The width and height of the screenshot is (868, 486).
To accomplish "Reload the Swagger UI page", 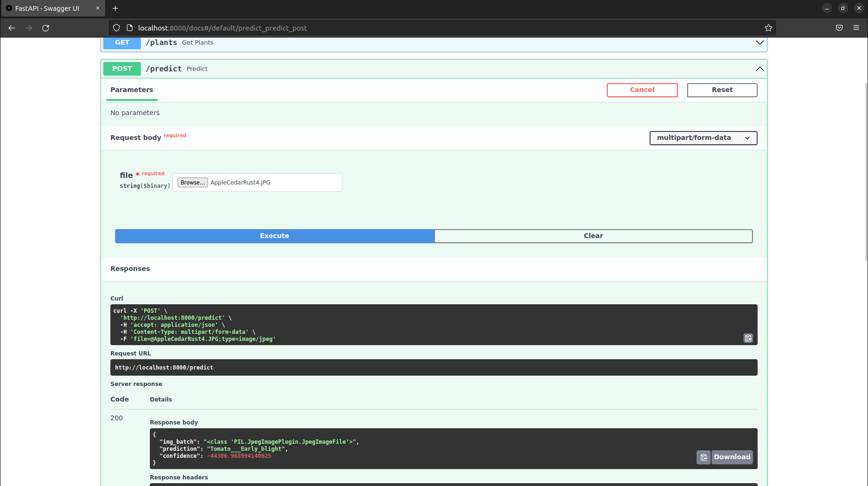I will [x=46, y=28].
